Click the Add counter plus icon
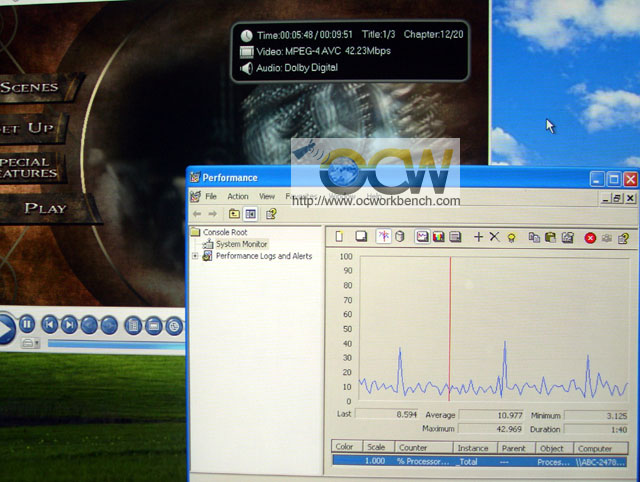 (478, 237)
